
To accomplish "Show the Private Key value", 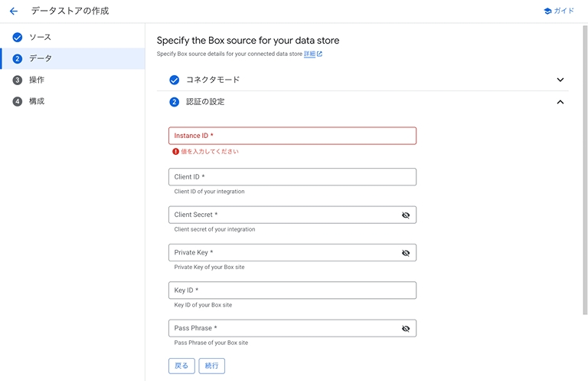I will pos(406,253).
